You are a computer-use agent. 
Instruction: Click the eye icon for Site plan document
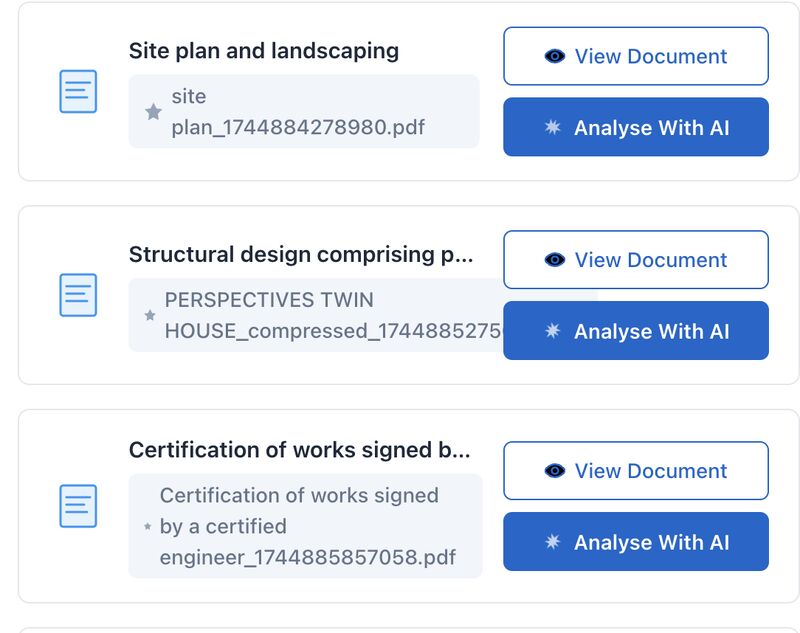555,57
